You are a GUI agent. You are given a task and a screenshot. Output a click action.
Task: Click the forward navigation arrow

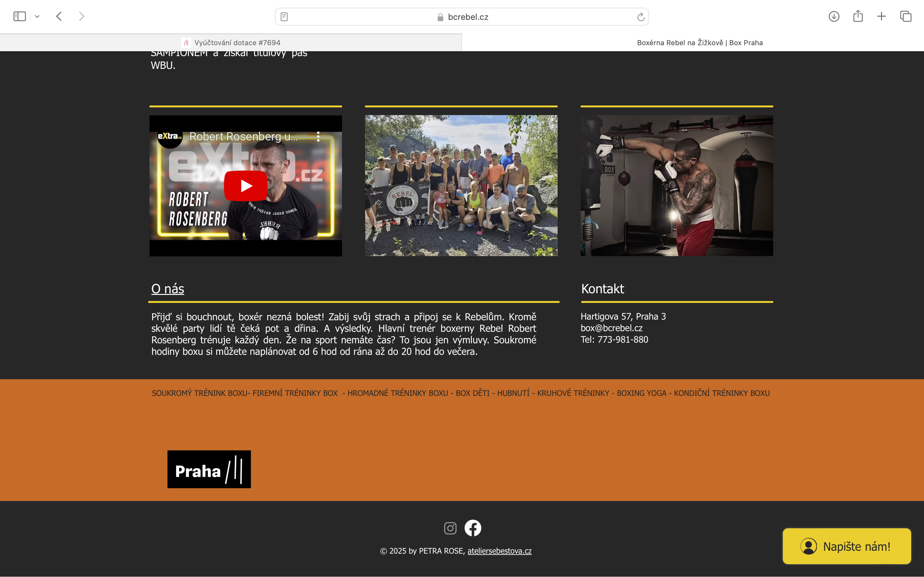[x=81, y=16]
